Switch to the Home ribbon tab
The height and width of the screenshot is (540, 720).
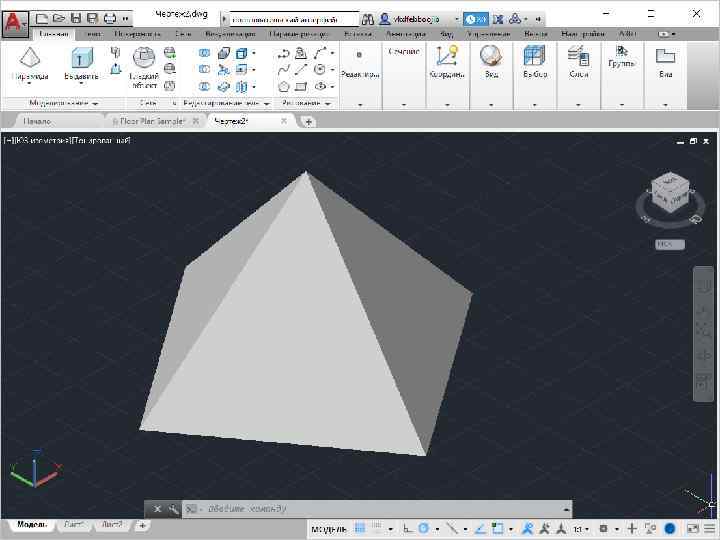coord(54,34)
